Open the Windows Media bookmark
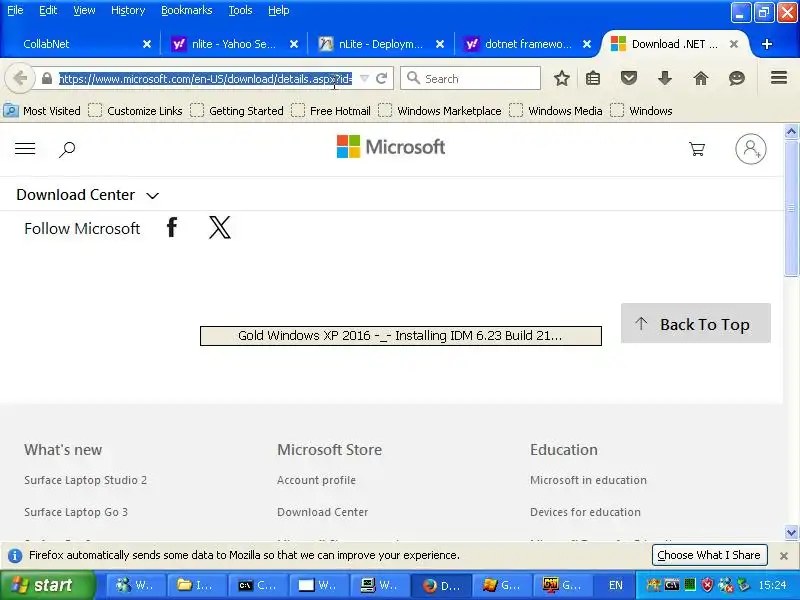The height and width of the screenshot is (600, 800). click(x=556, y=111)
